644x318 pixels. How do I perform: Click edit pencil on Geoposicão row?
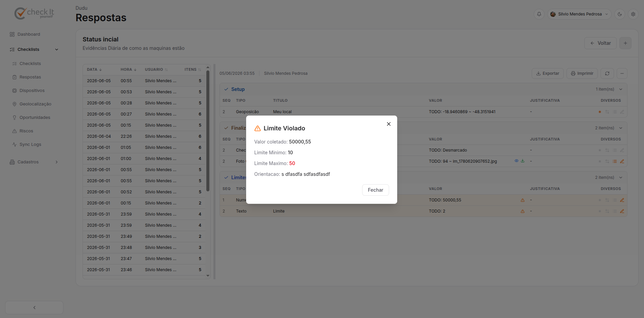tap(622, 112)
